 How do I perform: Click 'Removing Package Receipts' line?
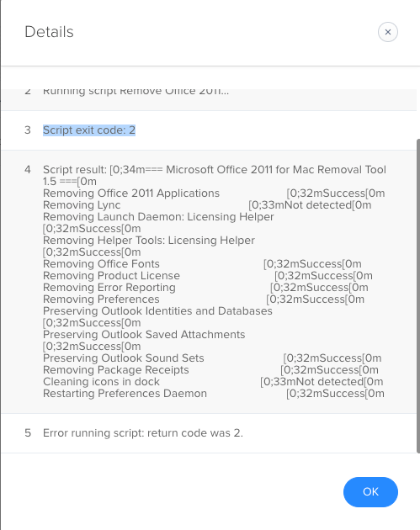tap(115, 370)
